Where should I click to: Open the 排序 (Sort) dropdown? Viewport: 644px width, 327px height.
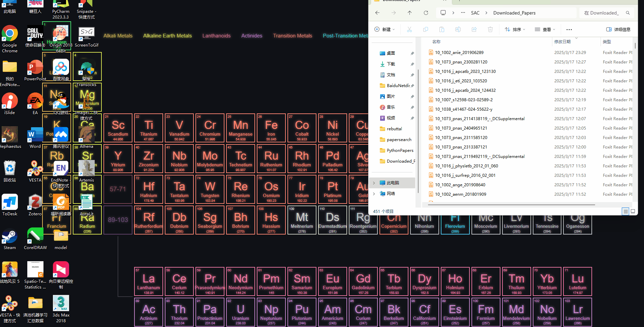tap(515, 29)
